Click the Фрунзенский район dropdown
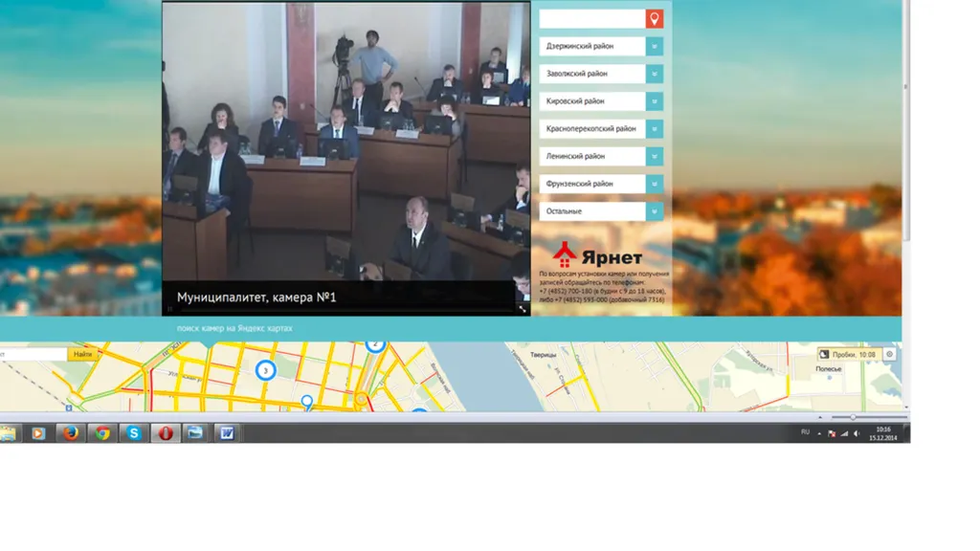 (601, 184)
